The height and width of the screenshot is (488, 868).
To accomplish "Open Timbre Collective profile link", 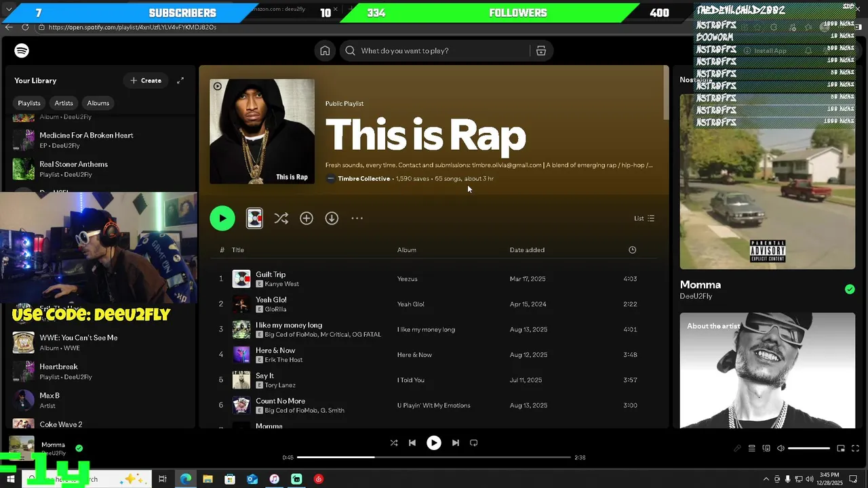I will point(363,179).
